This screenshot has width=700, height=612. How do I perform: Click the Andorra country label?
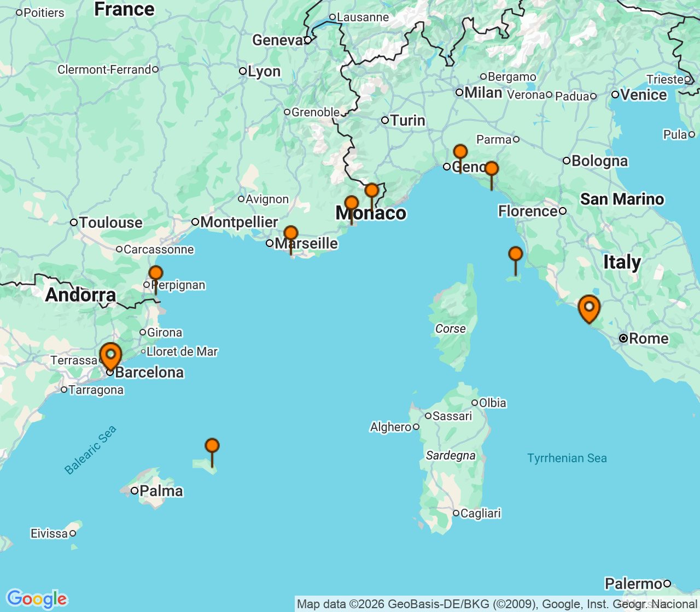[81, 295]
